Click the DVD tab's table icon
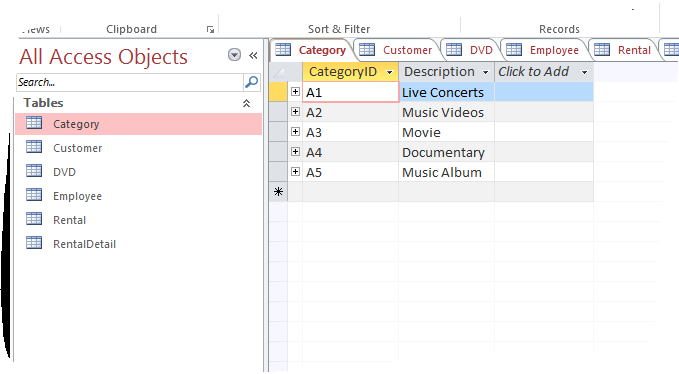Viewport: 679px width, 374px height. click(454, 50)
